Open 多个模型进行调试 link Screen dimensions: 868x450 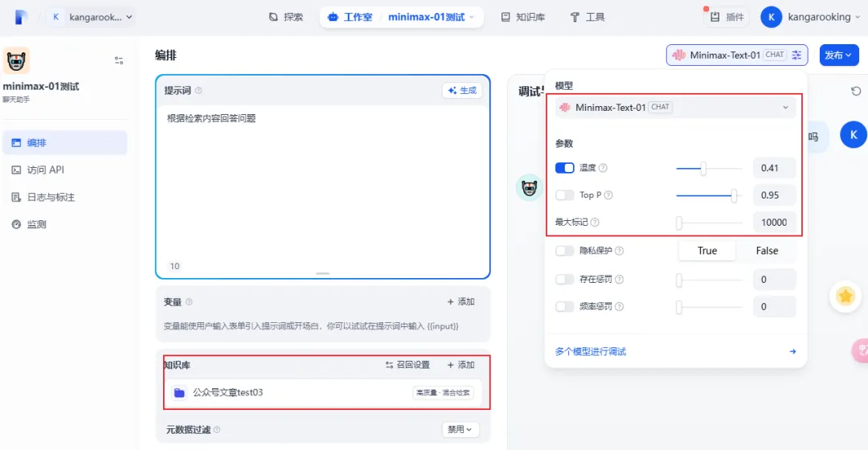coord(591,351)
